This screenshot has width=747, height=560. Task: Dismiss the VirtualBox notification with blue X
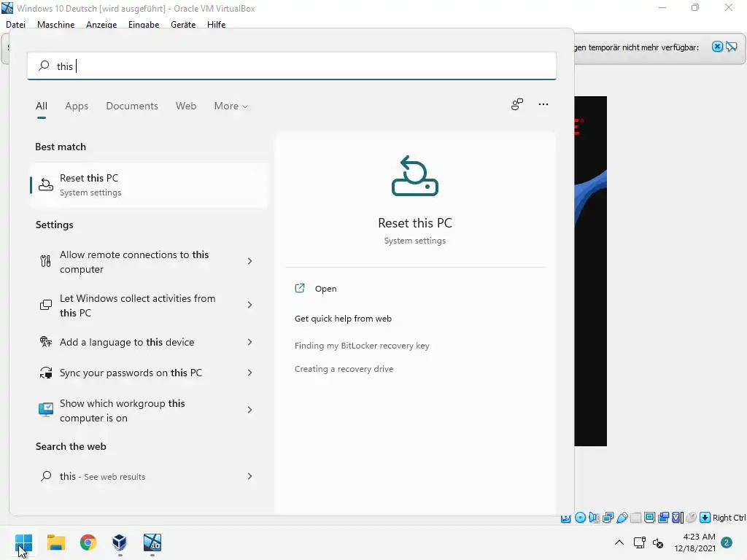[717, 47]
